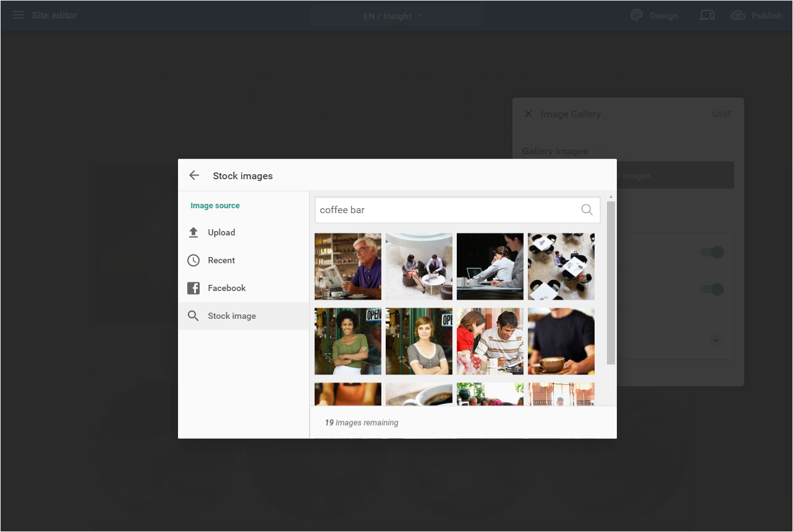Toggle the upper switch in Image Gallery panel
Image resolution: width=793 pixels, height=532 pixels.
(x=711, y=252)
